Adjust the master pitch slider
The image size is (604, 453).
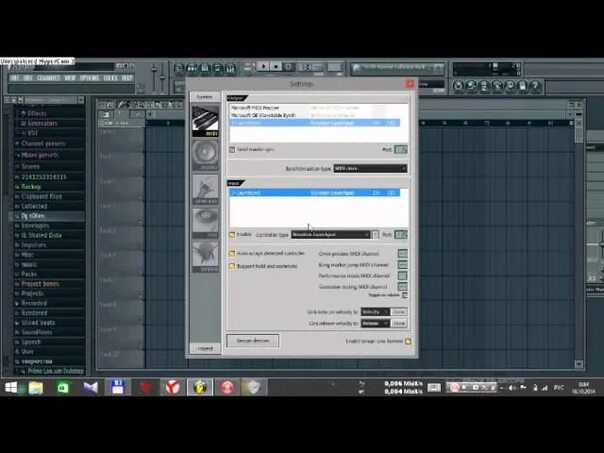click(163, 78)
